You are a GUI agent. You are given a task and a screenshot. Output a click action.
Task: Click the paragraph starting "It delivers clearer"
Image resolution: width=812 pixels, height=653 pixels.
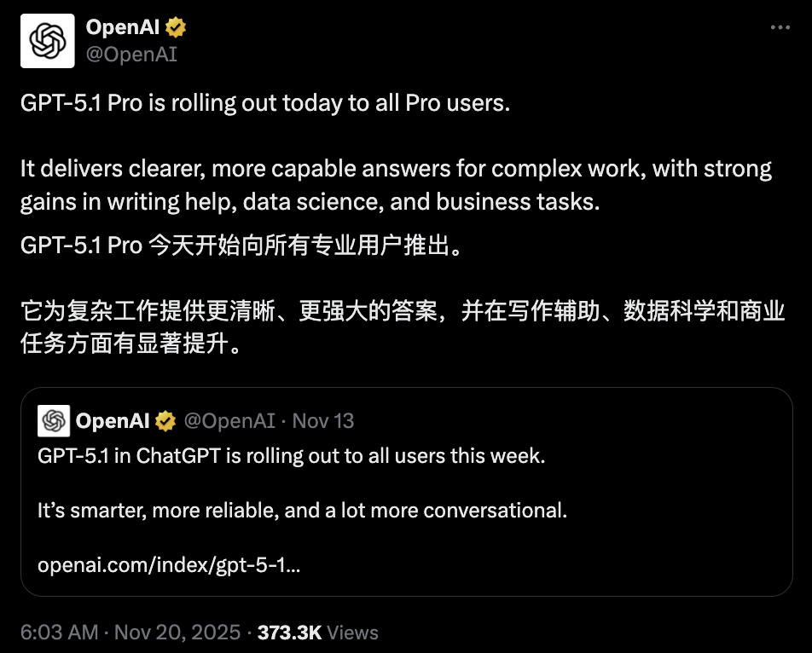tap(396, 185)
